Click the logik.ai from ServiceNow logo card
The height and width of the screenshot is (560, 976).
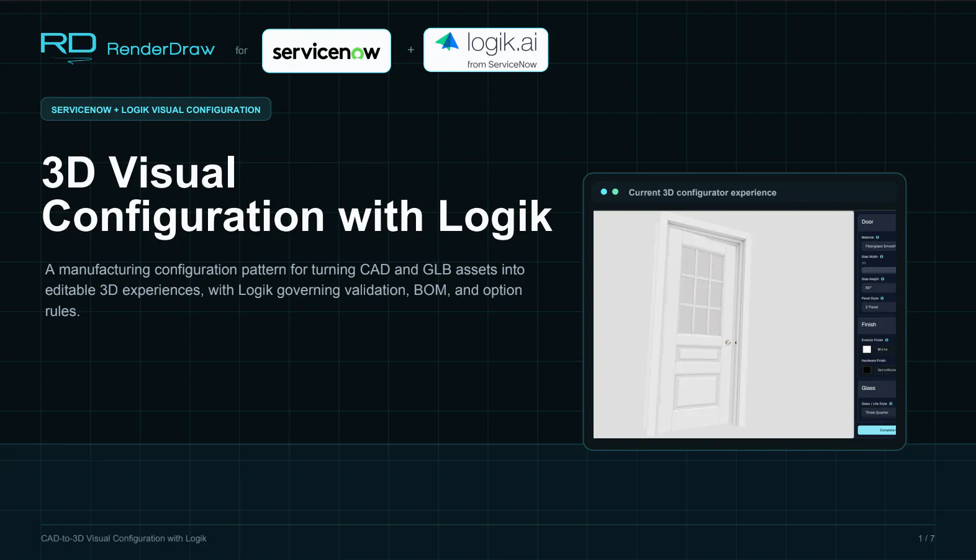[486, 50]
